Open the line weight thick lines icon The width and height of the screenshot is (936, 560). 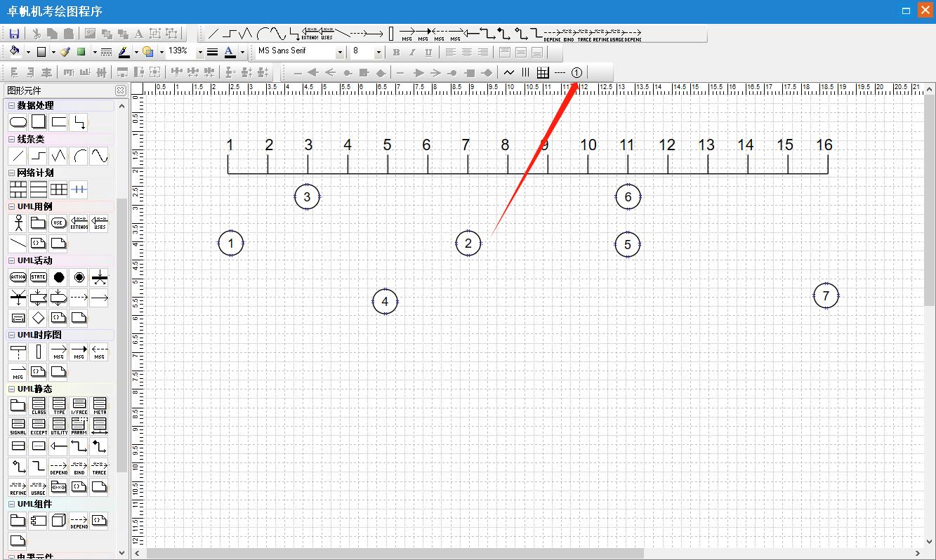(213, 52)
